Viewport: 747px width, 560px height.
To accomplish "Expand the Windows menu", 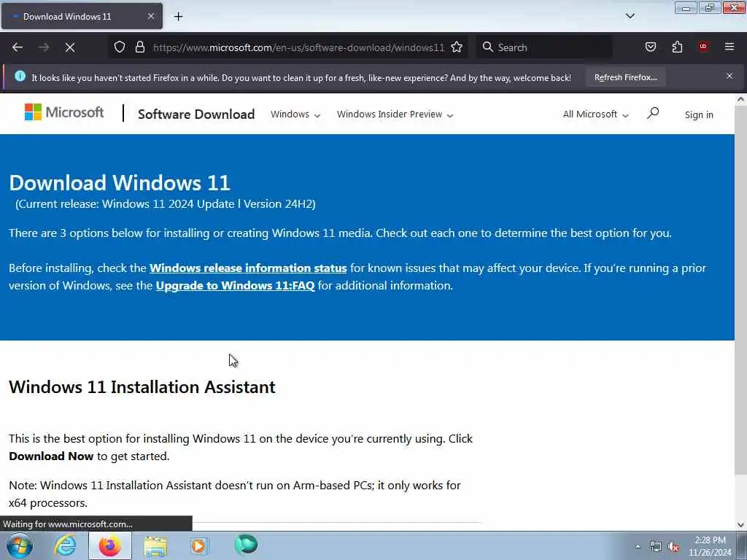I will point(295,114).
